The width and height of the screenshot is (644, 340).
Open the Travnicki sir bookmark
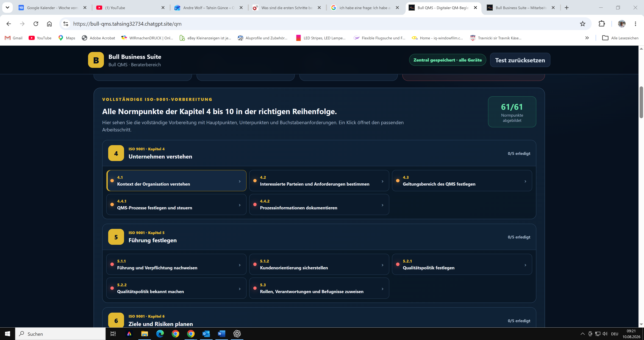[x=496, y=38]
